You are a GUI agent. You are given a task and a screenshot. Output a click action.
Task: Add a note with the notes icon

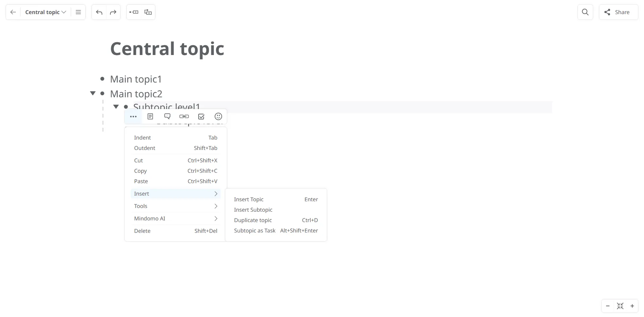coord(150,116)
